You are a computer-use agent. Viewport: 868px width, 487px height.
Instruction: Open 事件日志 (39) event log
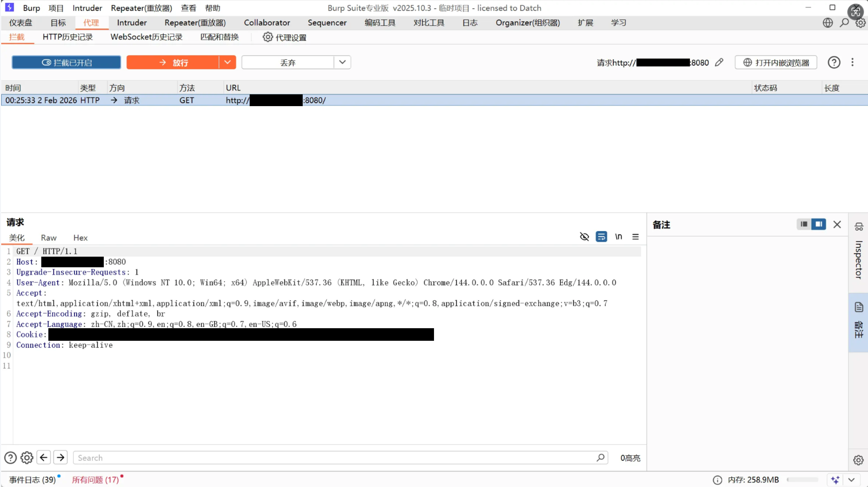(x=33, y=480)
